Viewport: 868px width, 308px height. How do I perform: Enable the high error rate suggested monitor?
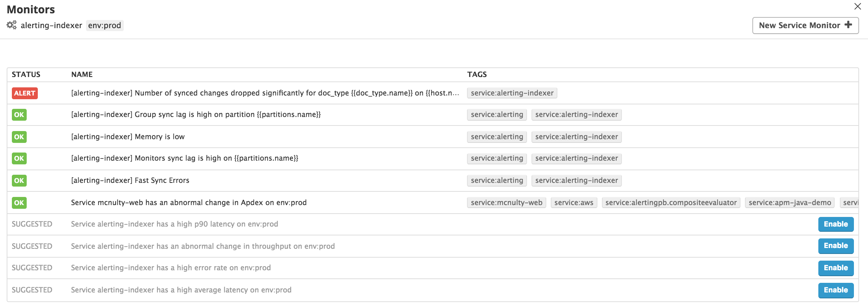(835, 268)
